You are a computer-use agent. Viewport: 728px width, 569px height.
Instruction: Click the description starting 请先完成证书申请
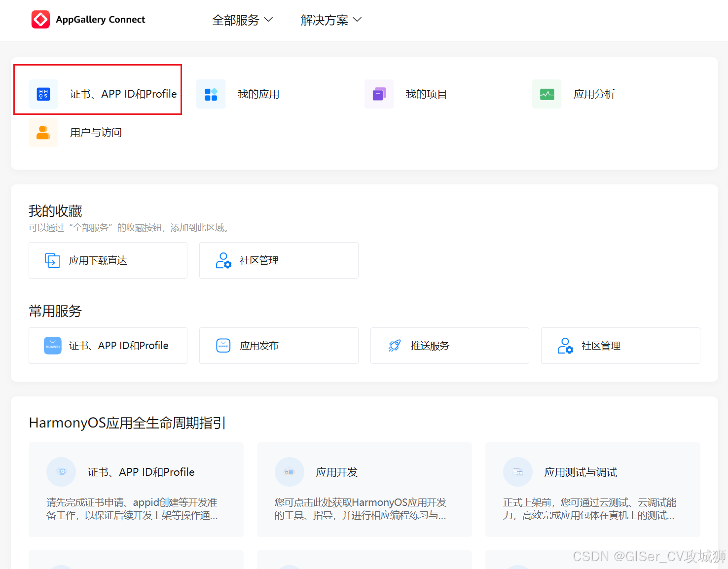[x=132, y=509]
